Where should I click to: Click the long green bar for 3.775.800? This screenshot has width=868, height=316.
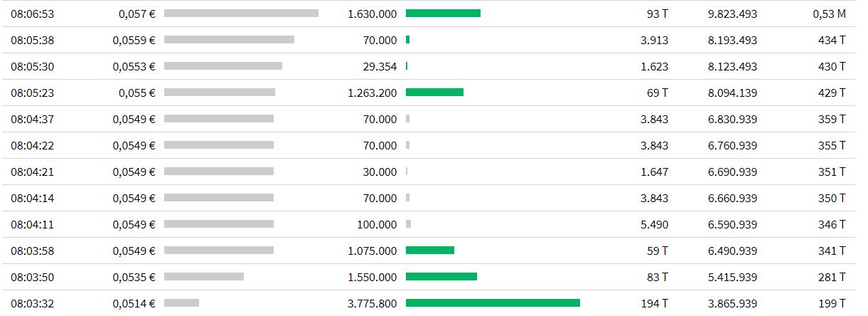click(x=493, y=303)
